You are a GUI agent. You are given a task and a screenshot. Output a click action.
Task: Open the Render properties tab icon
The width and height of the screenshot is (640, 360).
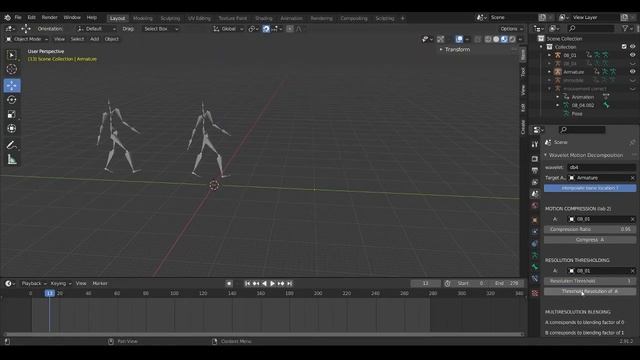535,159
